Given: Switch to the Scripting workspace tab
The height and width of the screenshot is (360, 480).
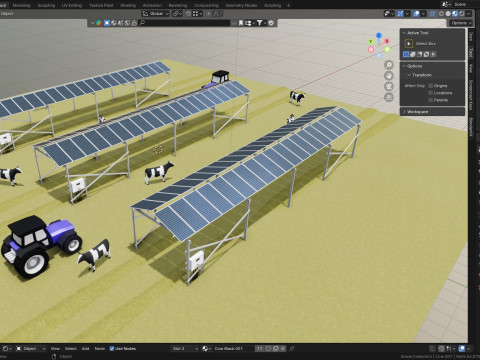Looking at the screenshot, I should point(272,5).
